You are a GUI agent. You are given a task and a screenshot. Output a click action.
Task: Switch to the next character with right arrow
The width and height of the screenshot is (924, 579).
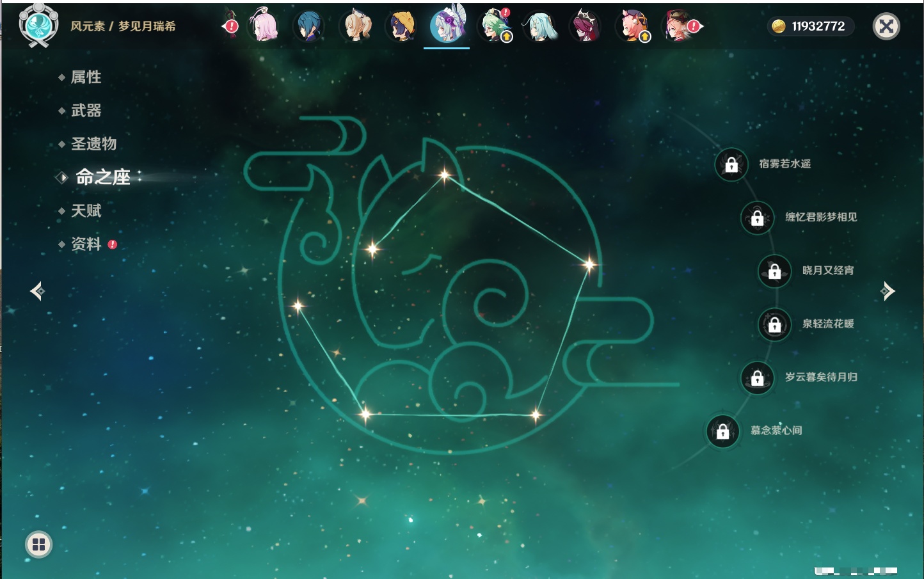[888, 291]
